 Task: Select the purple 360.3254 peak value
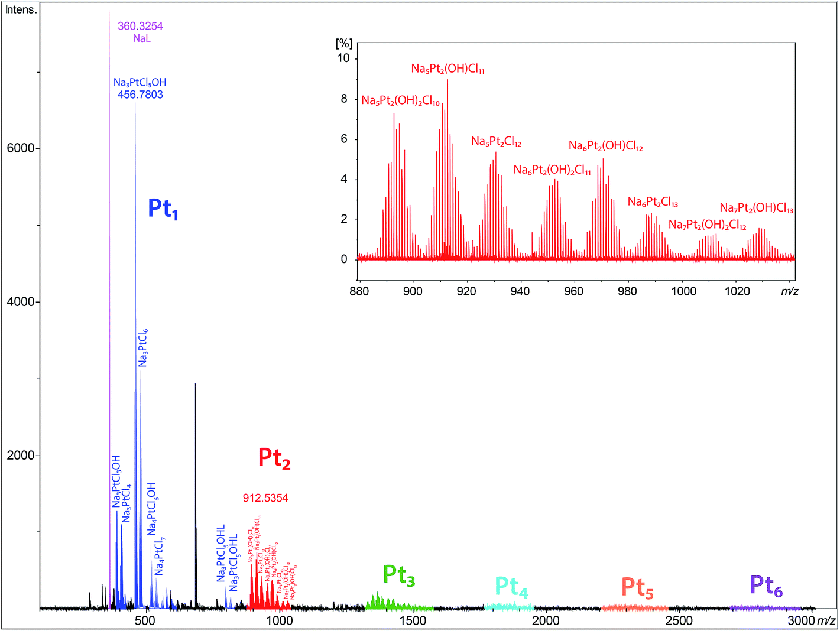140,26
